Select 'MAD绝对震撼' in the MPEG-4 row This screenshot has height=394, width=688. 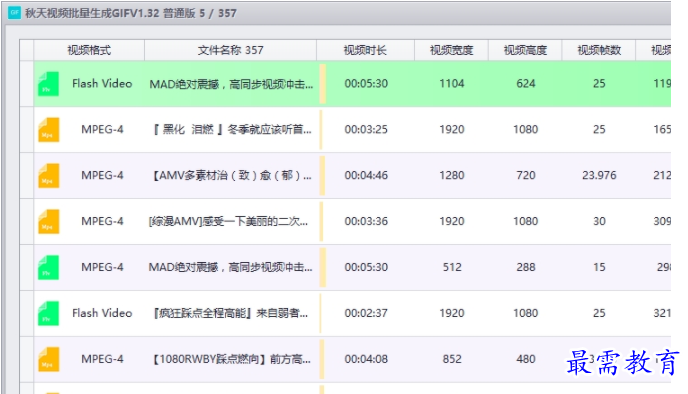coord(230,267)
